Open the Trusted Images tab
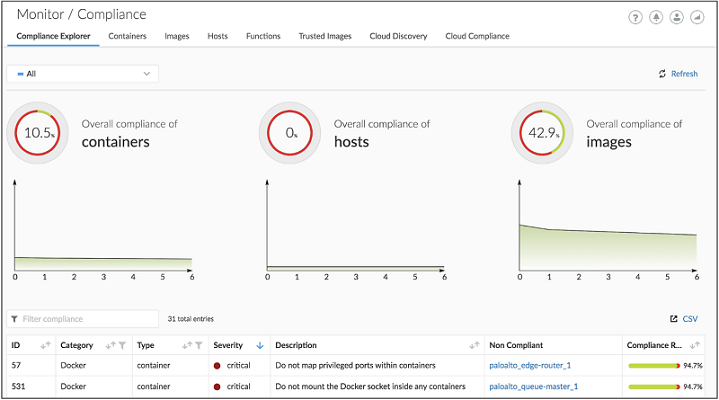The height and width of the screenshot is (400, 719). click(x=325, y=36)
